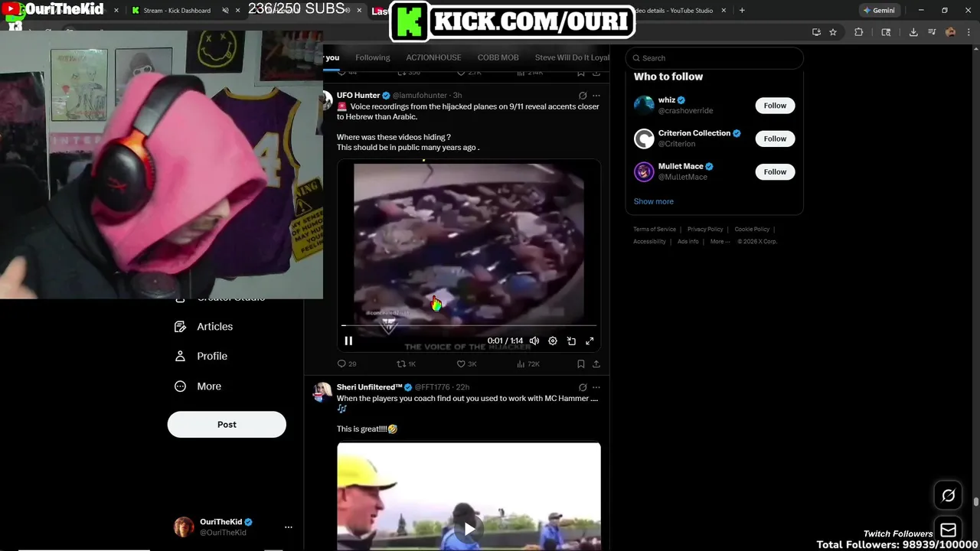Follow the whiz account
Image resolution: width=980 pixels, height=551 pixels.
coord(775,106)
